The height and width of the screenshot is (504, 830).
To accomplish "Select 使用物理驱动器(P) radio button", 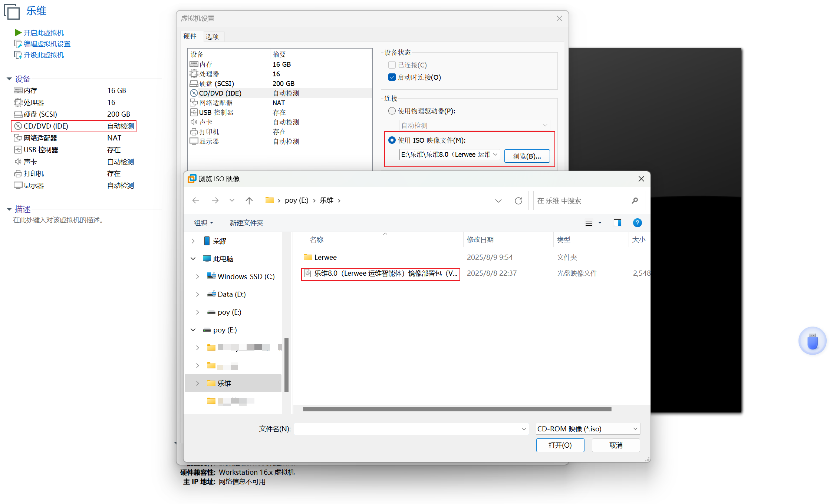I will (392, 111).
